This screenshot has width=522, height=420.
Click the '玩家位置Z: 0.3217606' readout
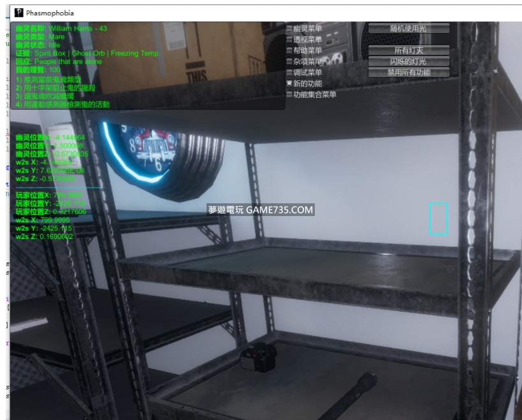click(x=51, y=212)
